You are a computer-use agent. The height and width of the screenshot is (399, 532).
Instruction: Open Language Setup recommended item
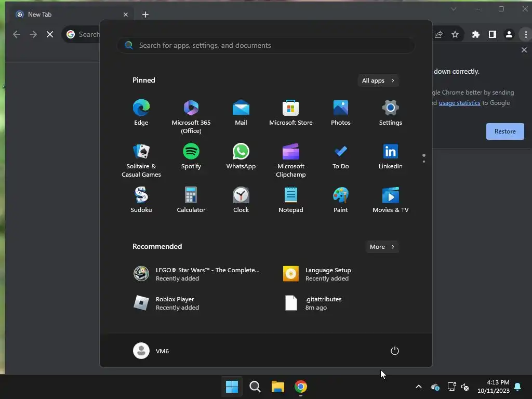coord(317,274)
